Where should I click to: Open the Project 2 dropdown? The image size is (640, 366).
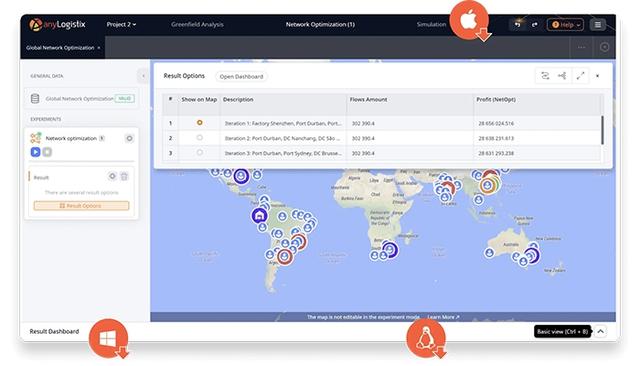pos(121,24)
